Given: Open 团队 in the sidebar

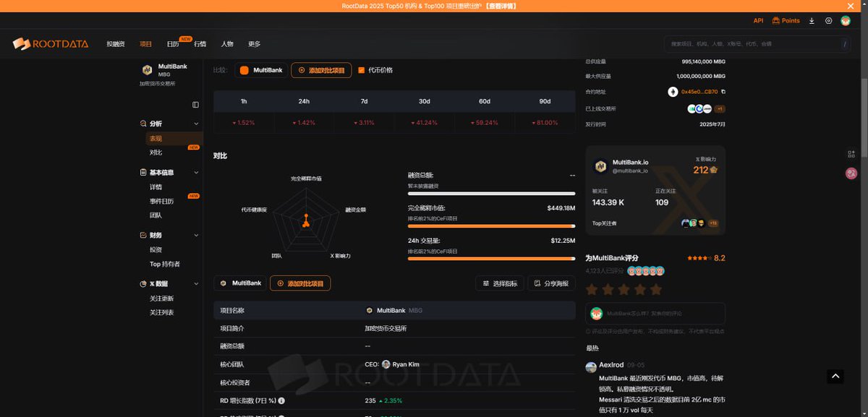Looking at the screenshot, I should click(x=156, y=215).
